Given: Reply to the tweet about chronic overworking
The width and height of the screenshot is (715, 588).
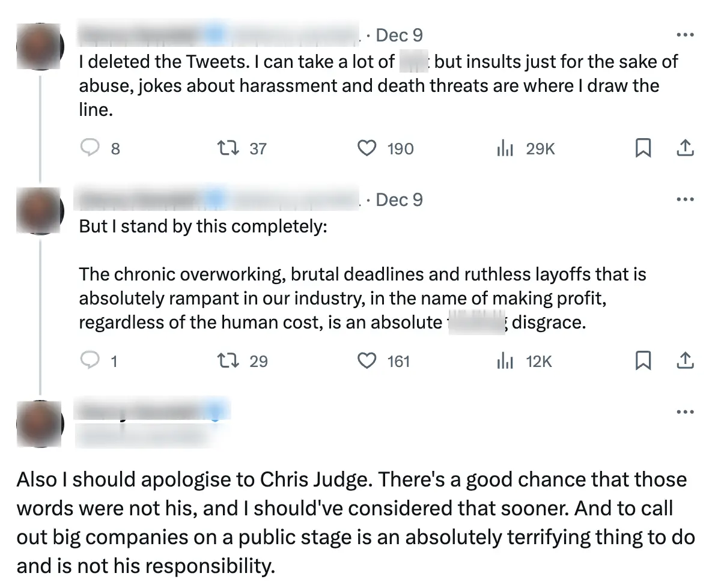Looking at the screenshot, I should [x=90, y=361].
